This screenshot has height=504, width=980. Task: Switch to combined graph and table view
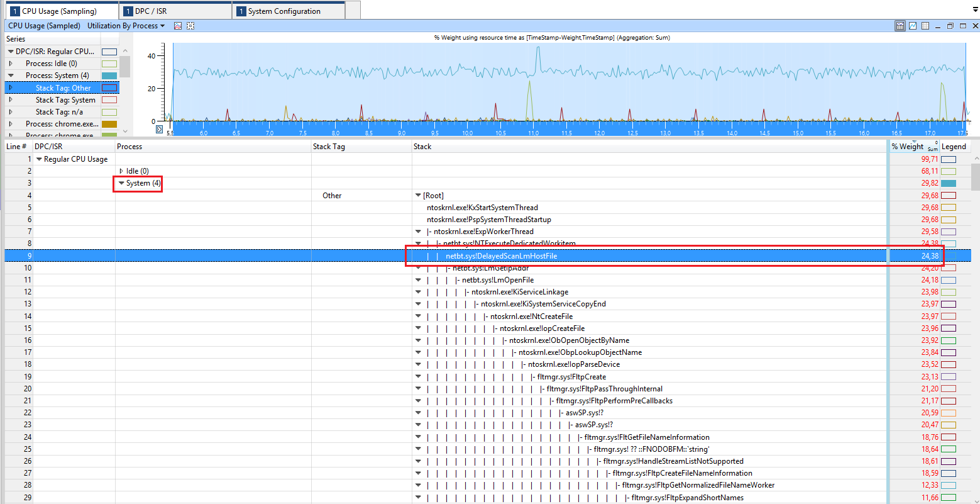coord(900,26)
